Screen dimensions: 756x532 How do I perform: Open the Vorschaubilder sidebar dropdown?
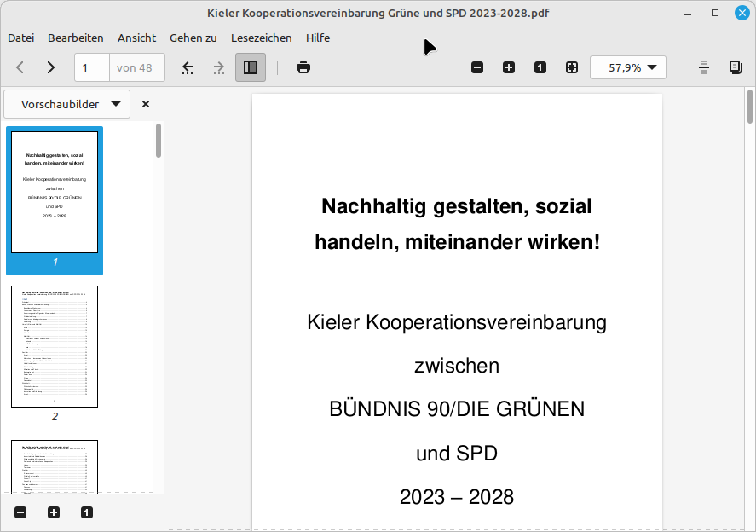[67, 104]
